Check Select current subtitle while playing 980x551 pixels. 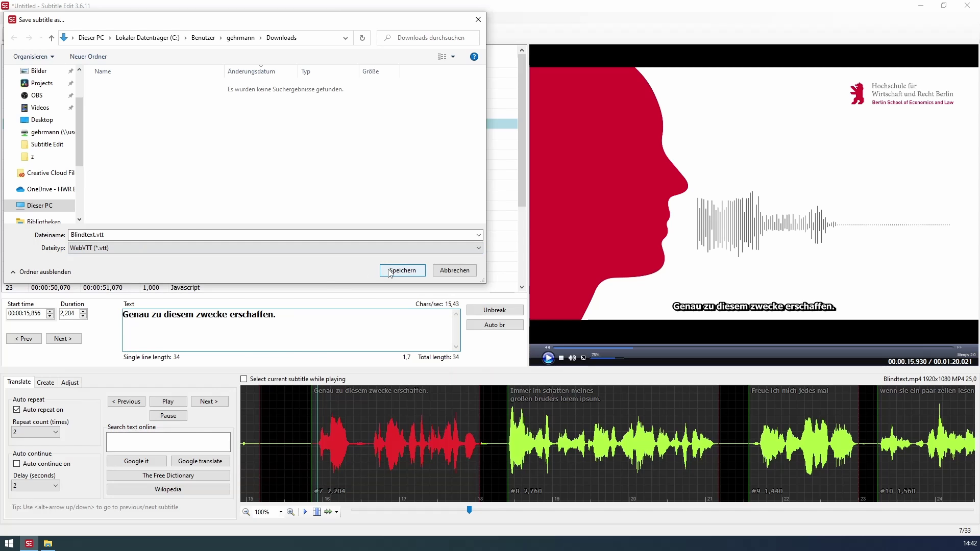[244, 379]
